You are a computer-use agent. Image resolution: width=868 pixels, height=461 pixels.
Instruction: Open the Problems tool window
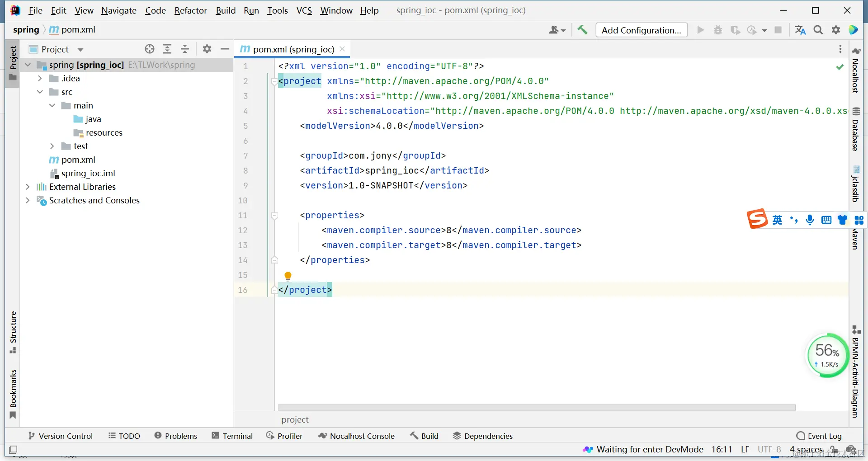point(176,436)
